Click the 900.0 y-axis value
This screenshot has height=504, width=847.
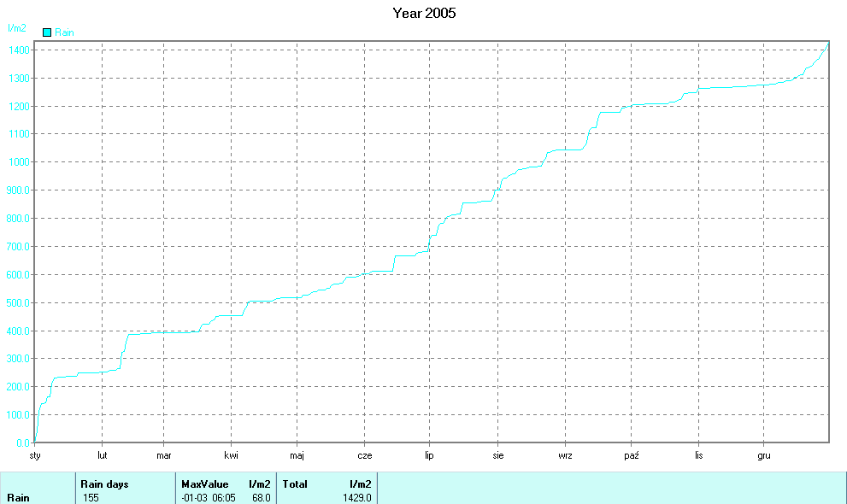[18, 190]
